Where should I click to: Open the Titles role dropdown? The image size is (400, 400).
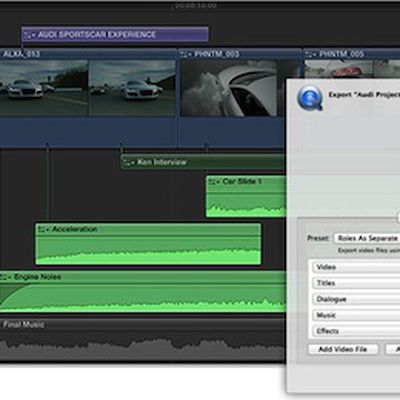356,283
